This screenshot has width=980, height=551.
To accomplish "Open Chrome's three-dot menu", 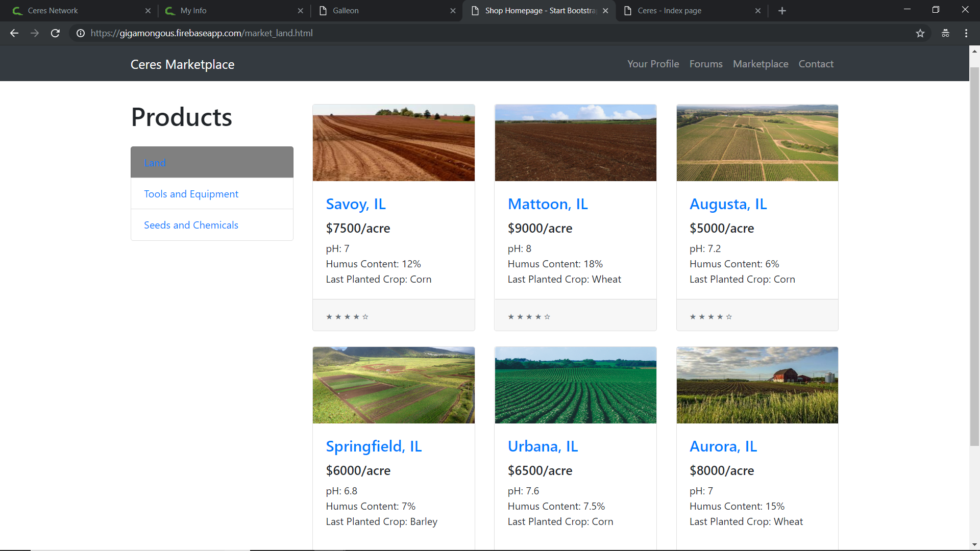I will click(966, 33).
